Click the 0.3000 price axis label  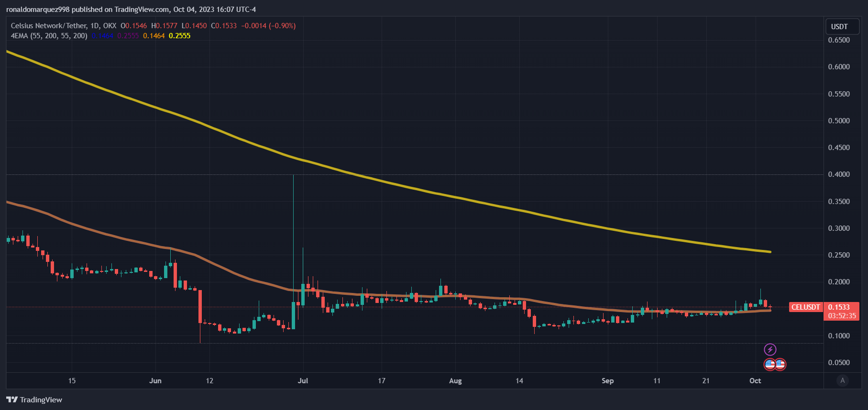pos(839,228)
